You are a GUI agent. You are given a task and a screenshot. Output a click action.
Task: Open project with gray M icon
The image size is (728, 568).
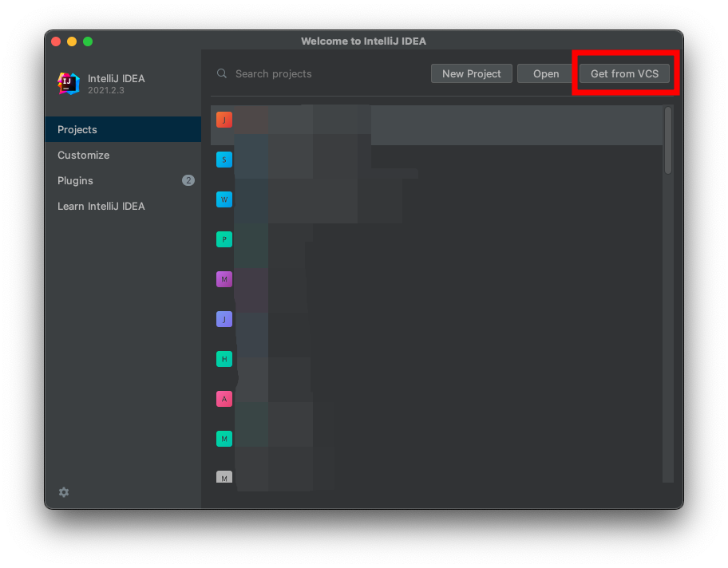[x=224, y=477]
